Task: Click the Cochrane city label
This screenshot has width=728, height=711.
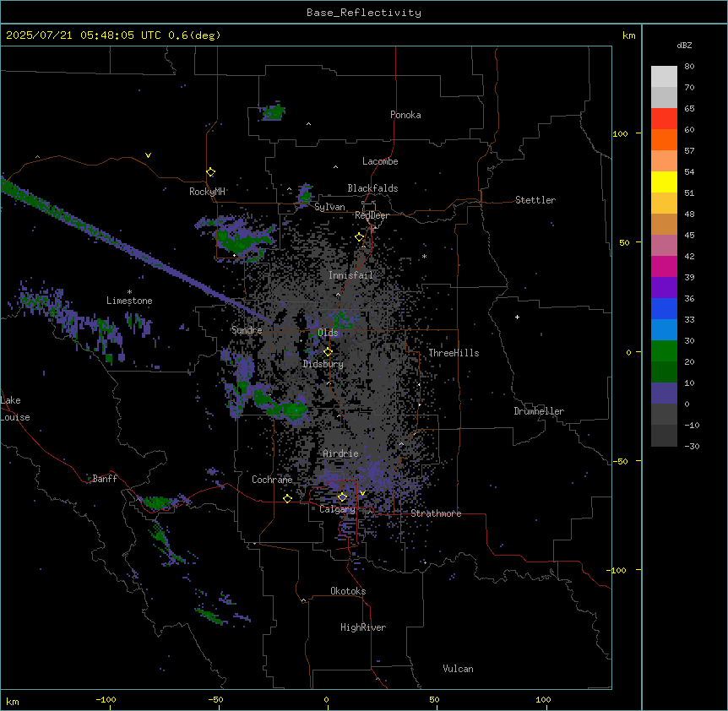Action: coord(272,480)
